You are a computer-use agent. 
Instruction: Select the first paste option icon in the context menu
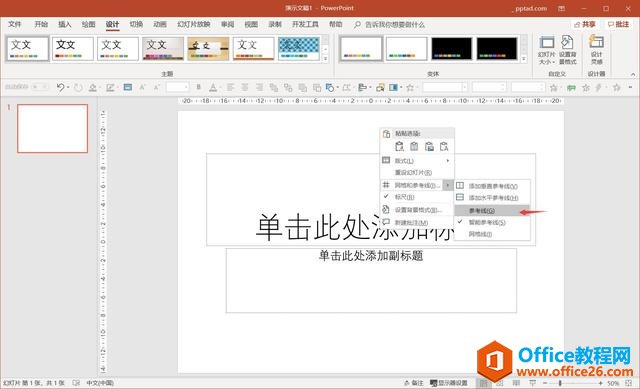coord(400,147)
